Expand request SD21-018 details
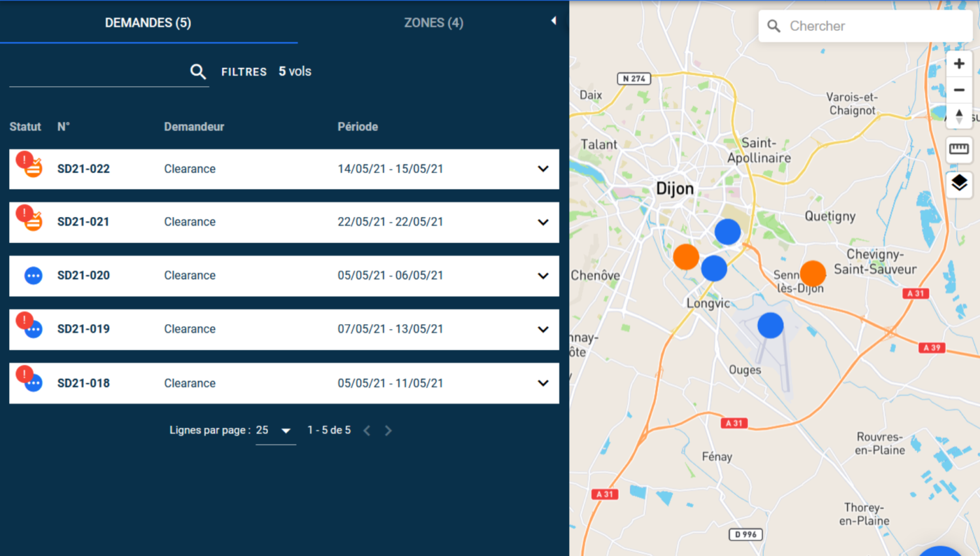 (x=543, y=383)
